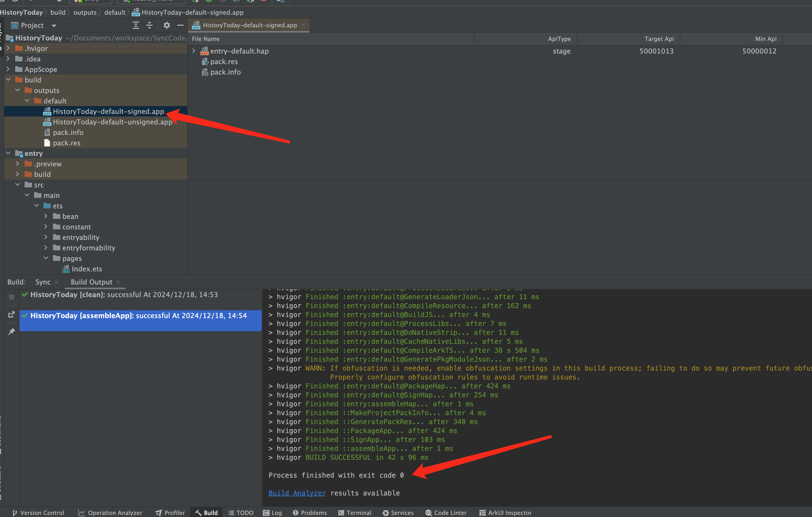Screen dimensions: 812x517
Task: Switch to the Sync tab
Action: pyautogui.click(x=43, y=282)
